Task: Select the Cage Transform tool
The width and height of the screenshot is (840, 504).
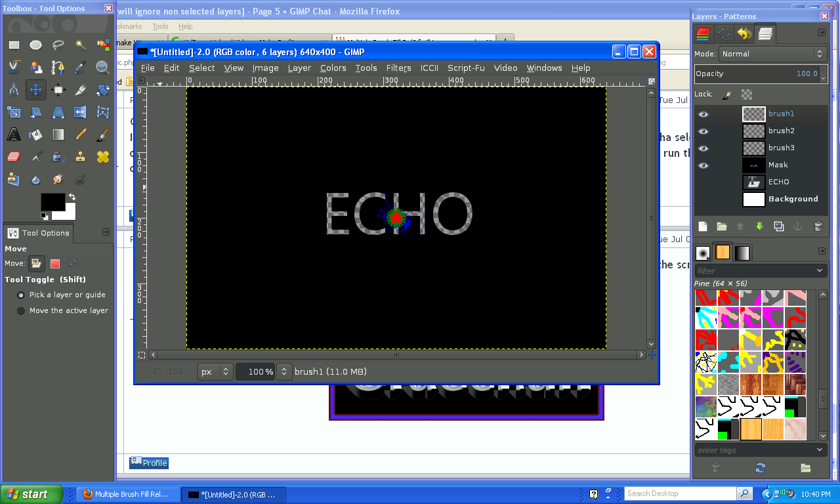Action: point(103,112)
